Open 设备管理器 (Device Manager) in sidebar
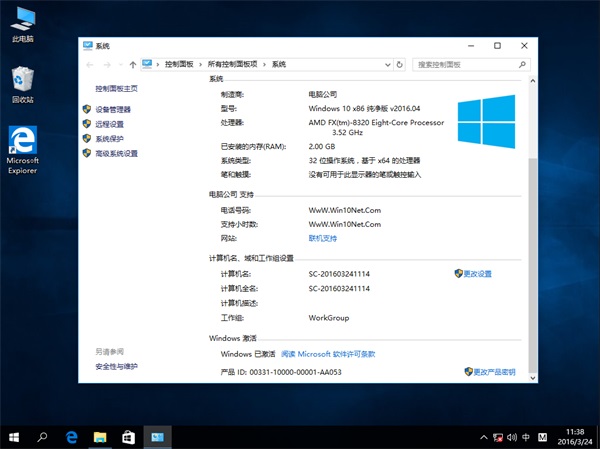 coord(112,109)
